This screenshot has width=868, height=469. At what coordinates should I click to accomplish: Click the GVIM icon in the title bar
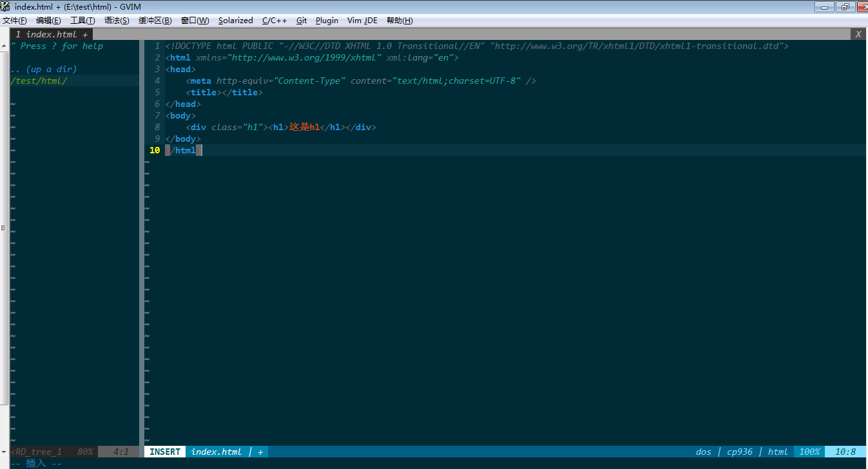6,6
